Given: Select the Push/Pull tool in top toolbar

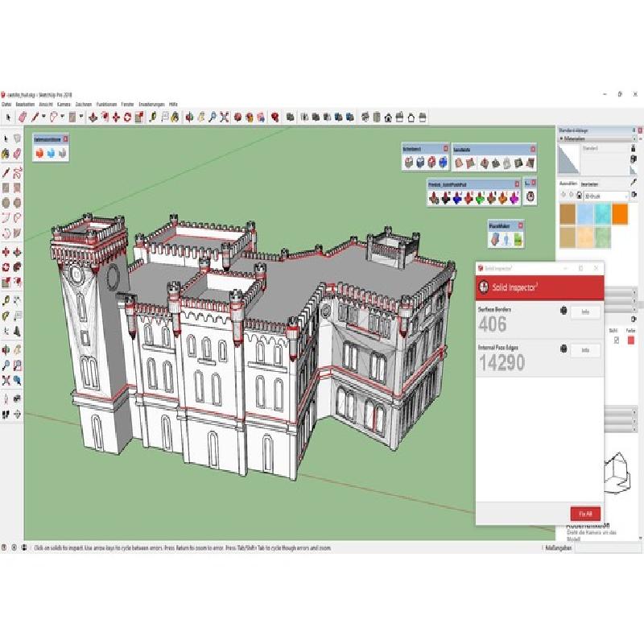Looking at the screenshot, I should point(93,118).
